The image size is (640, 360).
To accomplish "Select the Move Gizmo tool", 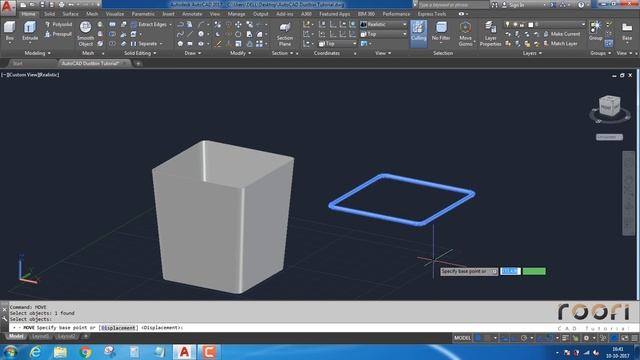I will (x=465, y=33).
